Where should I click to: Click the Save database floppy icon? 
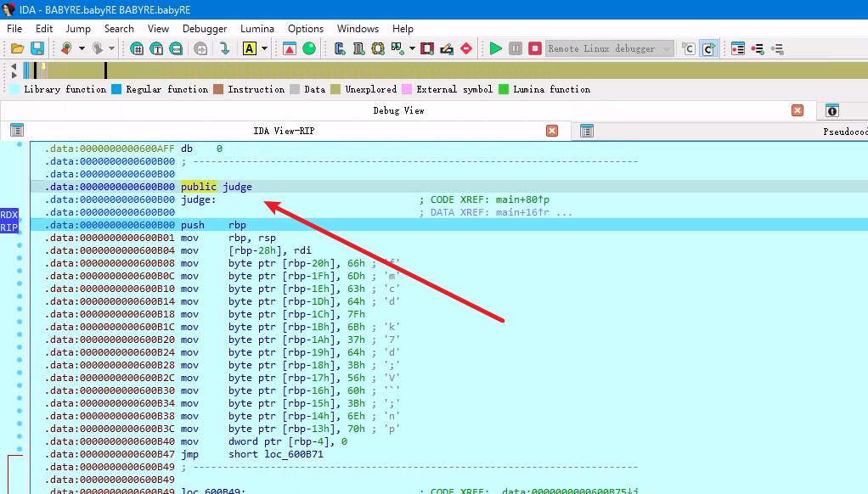[37, 48]
